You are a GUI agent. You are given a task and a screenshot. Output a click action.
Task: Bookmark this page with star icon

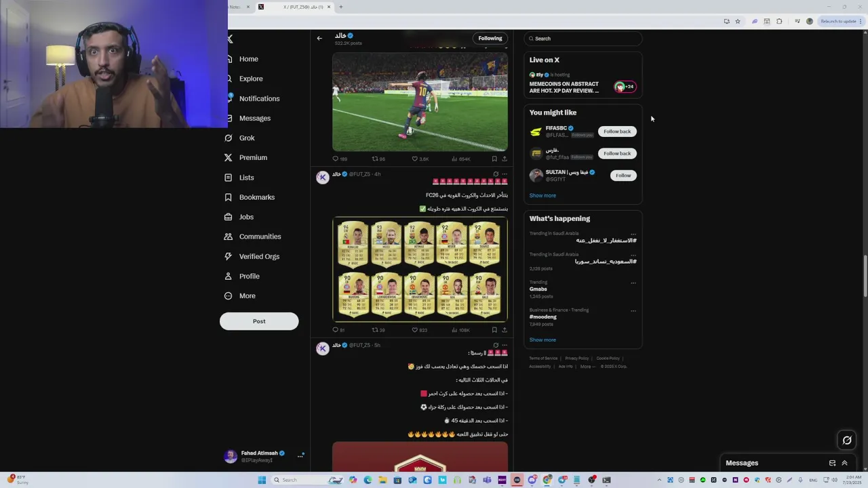point(738,21)
